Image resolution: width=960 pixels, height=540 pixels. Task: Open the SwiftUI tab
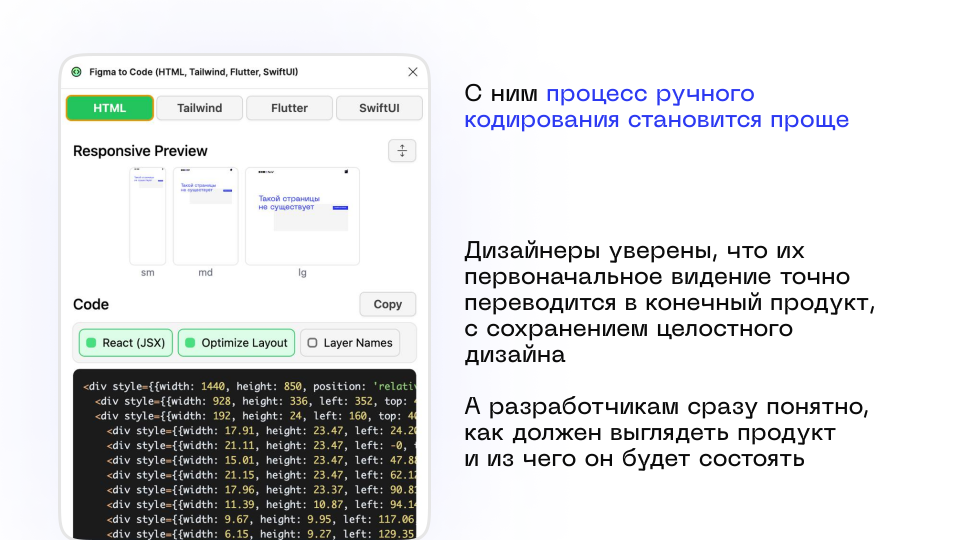[379, 108]
